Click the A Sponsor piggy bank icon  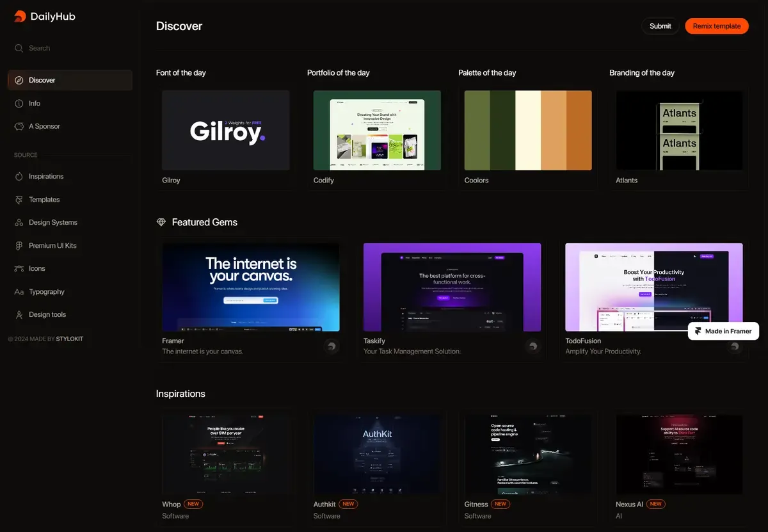point(19,126)
